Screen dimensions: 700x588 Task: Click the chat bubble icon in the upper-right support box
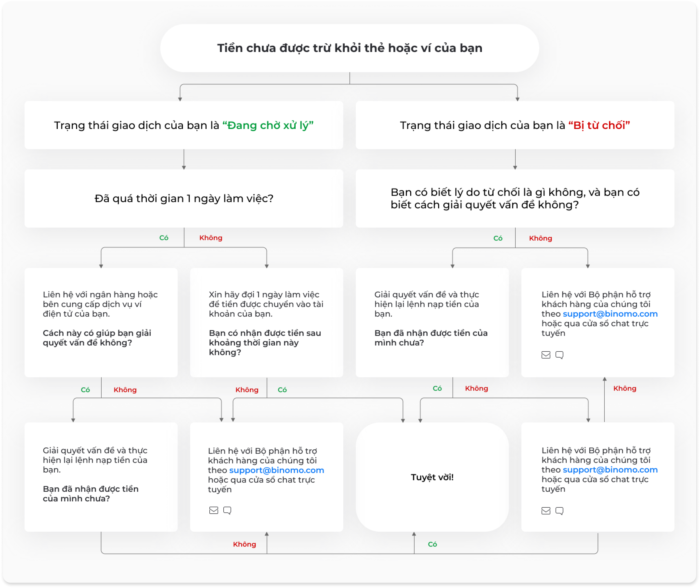pos(559,355)
